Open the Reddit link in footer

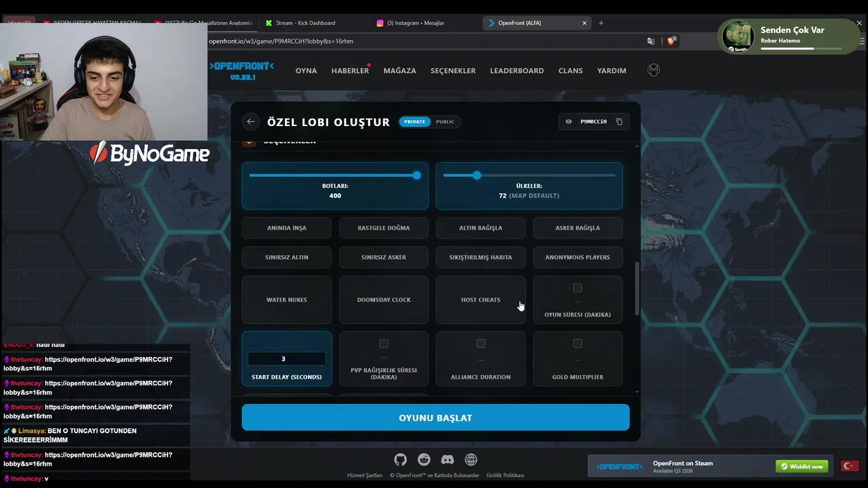424,460
